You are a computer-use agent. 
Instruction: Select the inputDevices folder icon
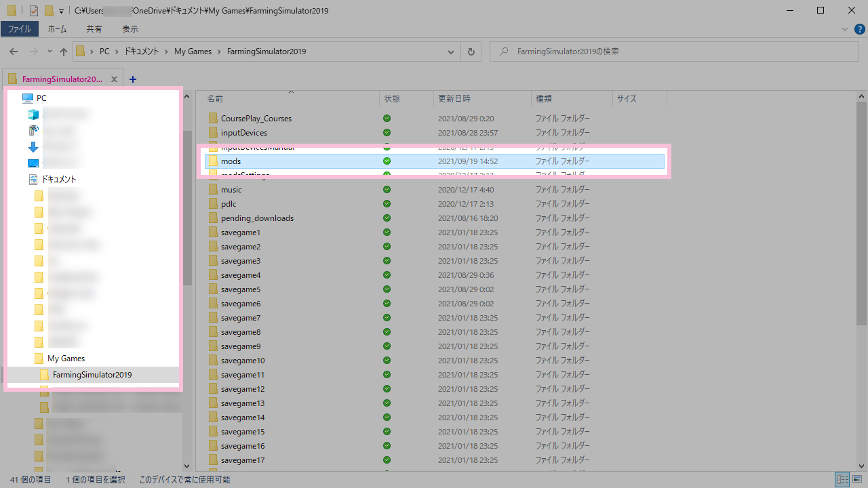(213, 133)
